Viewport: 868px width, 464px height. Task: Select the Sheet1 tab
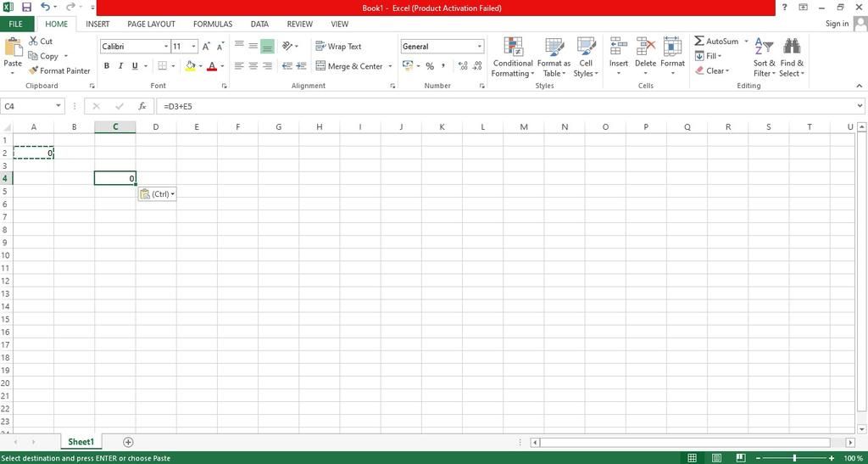[x=81, y=442]
